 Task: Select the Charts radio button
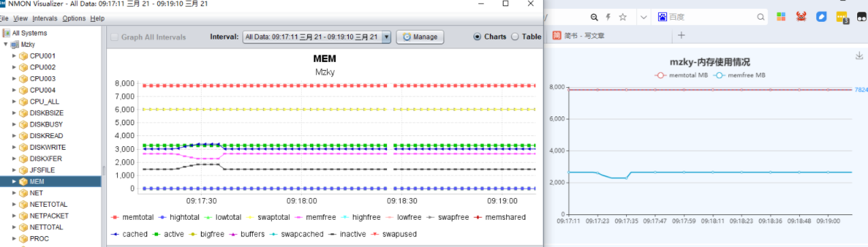click(x=477, y=37)
